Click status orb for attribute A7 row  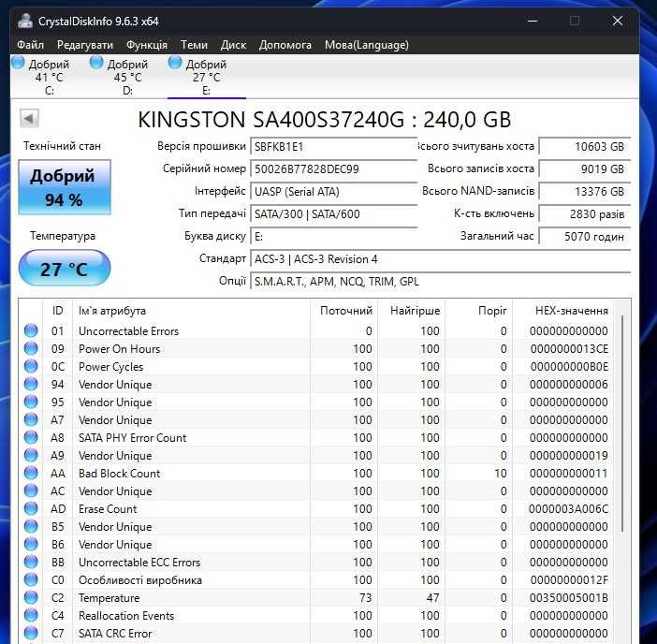(x=31, y=420)
